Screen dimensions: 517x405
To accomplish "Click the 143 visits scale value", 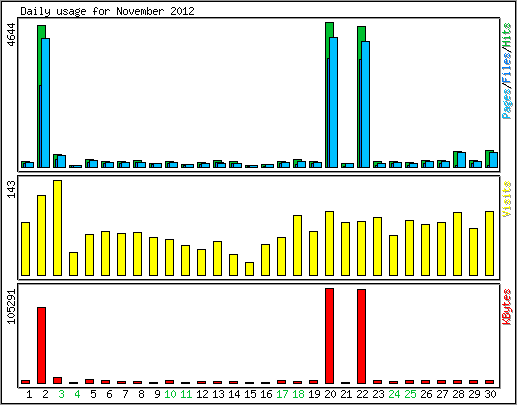I will [x=12, y=189].
